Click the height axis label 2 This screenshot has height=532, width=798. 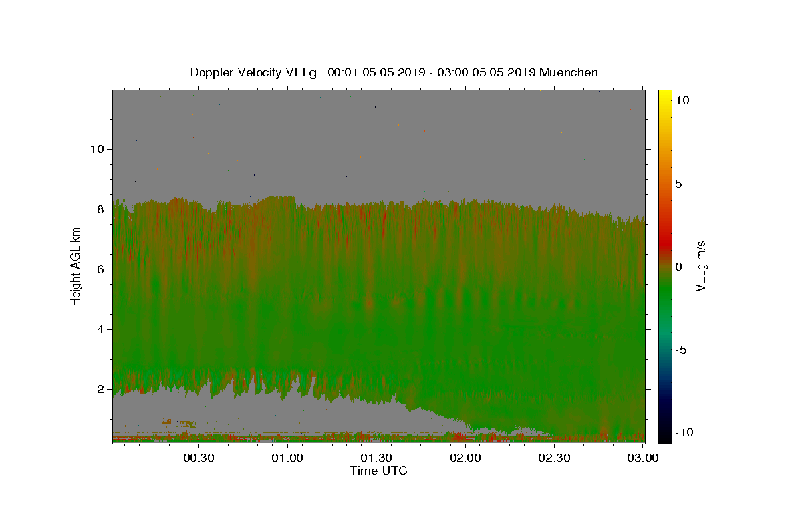click(x=100, y=389)
